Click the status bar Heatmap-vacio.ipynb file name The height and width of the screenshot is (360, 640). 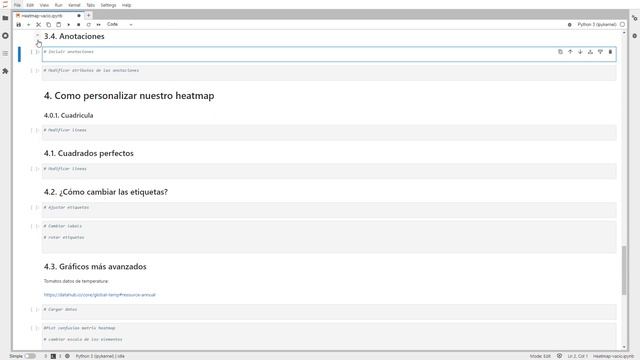coord(613,356)
